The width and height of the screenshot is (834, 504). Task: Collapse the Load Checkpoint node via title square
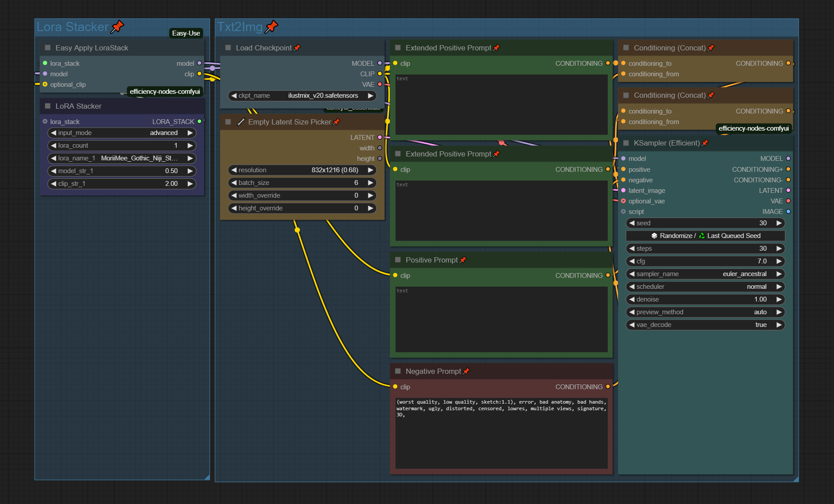[228, 48]
